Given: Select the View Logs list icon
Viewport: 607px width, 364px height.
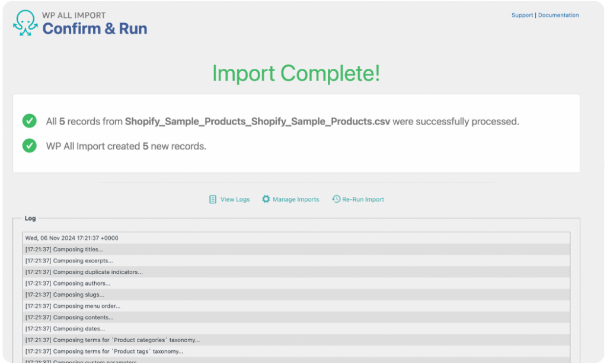Looking at the screenshot, I should coord(213,199).
